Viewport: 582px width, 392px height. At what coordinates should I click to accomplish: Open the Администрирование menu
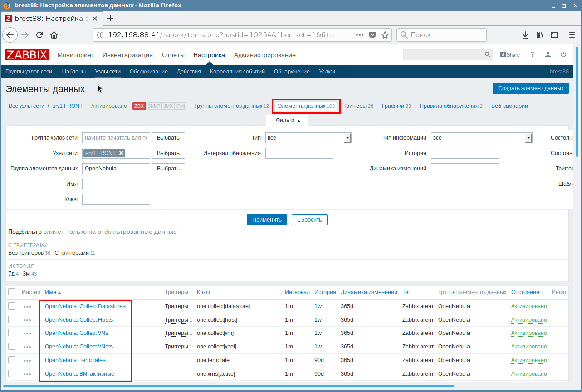pyautogui.click(x=264, y=55)
